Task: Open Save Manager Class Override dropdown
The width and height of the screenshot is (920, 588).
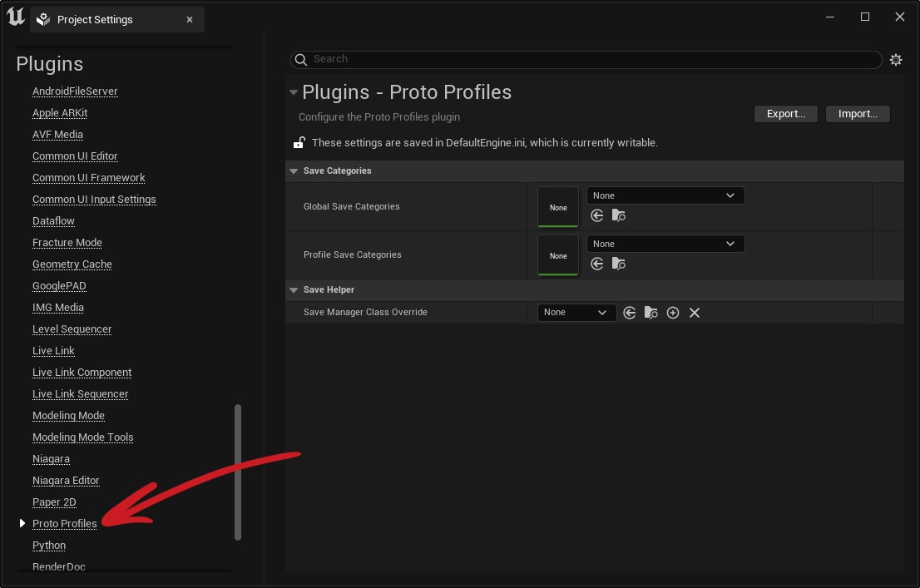Action: point(576,313)
